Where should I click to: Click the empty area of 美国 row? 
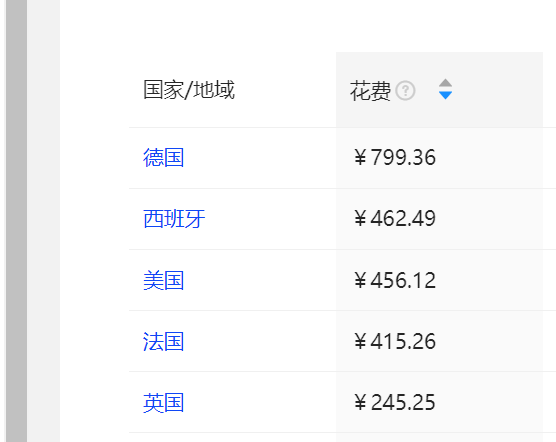(x=261, y=280)
